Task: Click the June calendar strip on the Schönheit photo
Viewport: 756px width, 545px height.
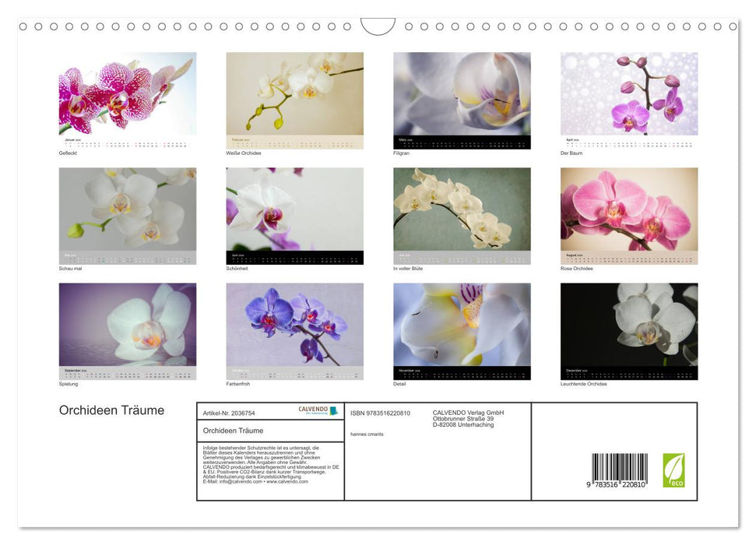Action: (294, 257)
